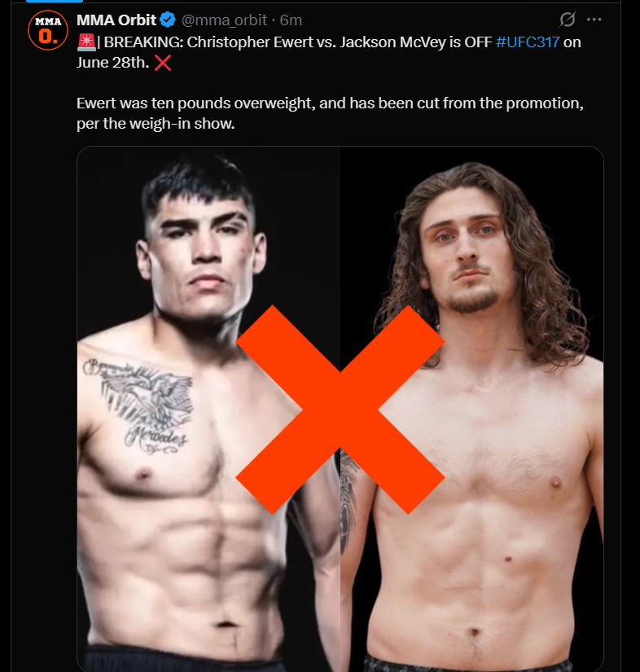Click the 'per the weigh-in show.' text line
Image resolution: width=640 pixels, height=672 pixels.
pyautogui.click(x=156, y=124)
